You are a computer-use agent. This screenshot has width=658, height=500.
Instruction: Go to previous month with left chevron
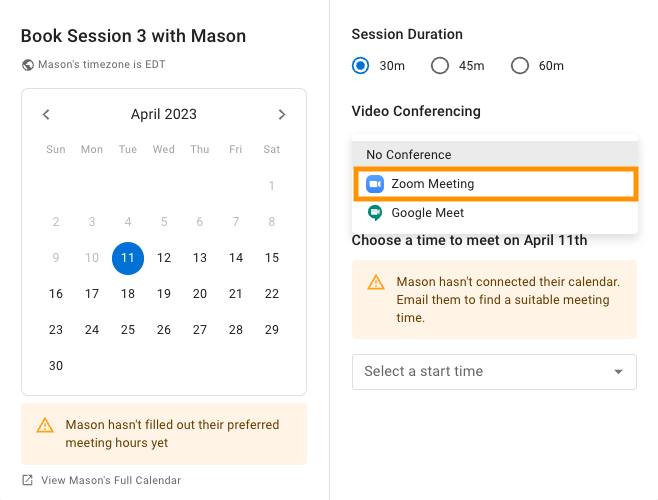point(46,114)
